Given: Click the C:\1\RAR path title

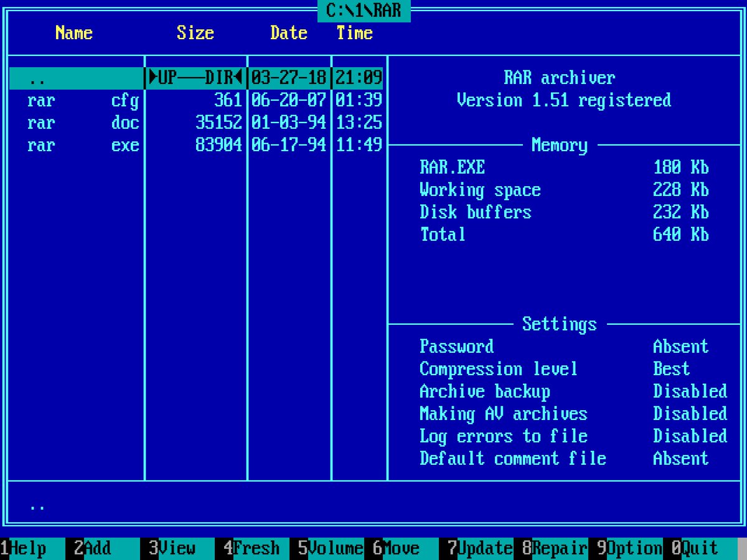Looking at the screenshot, I should point(364,11).
